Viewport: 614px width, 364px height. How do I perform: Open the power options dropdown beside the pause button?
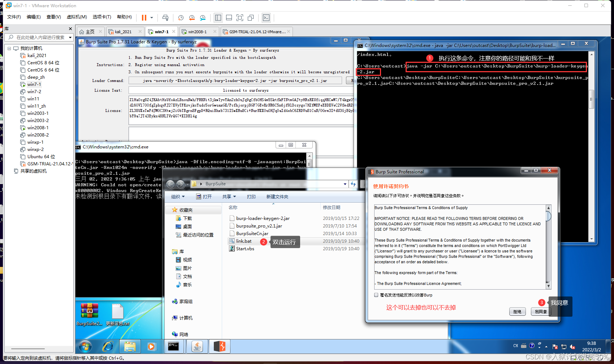[x=152, y=18]
